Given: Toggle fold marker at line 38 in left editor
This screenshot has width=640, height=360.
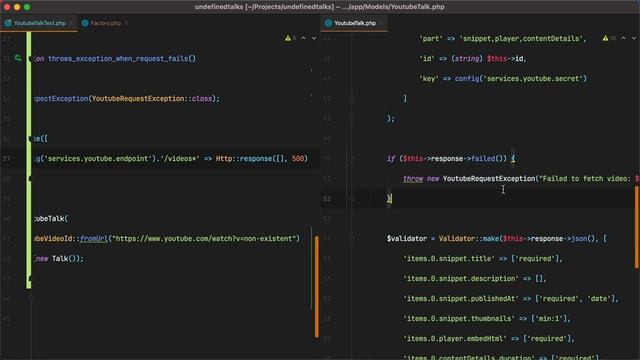Looking at the screenshot, I should [31, 178].
